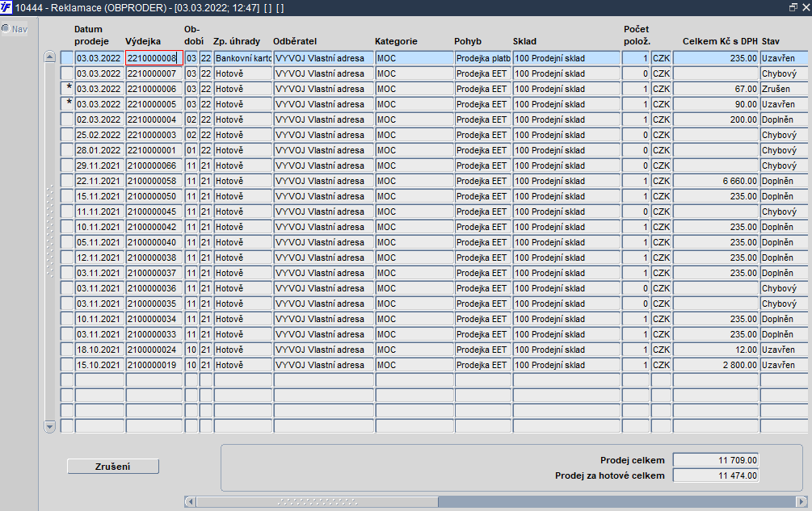Click the horizontal scrollbar right arrow
This screenshot has width=812, height=511.
coord(801,501)
